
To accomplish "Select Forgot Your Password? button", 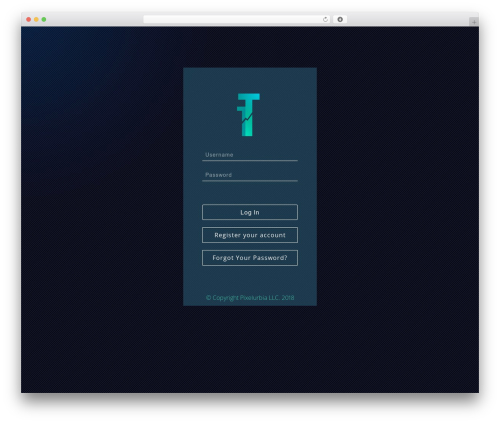I will [250, 258].
